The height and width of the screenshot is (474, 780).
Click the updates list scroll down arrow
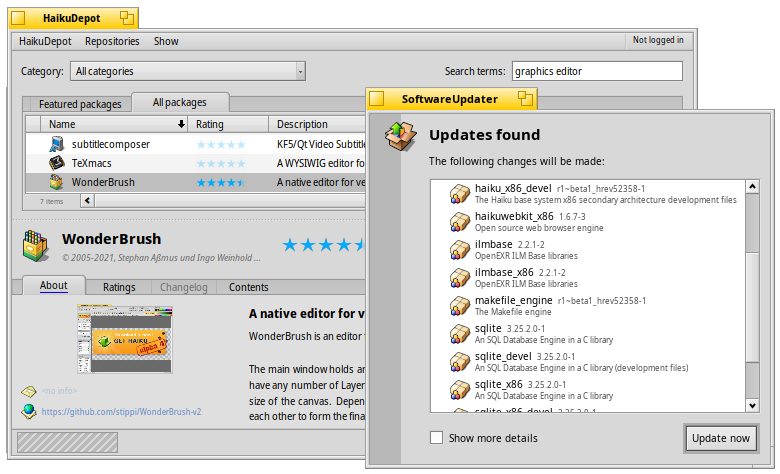pos(752,405)
